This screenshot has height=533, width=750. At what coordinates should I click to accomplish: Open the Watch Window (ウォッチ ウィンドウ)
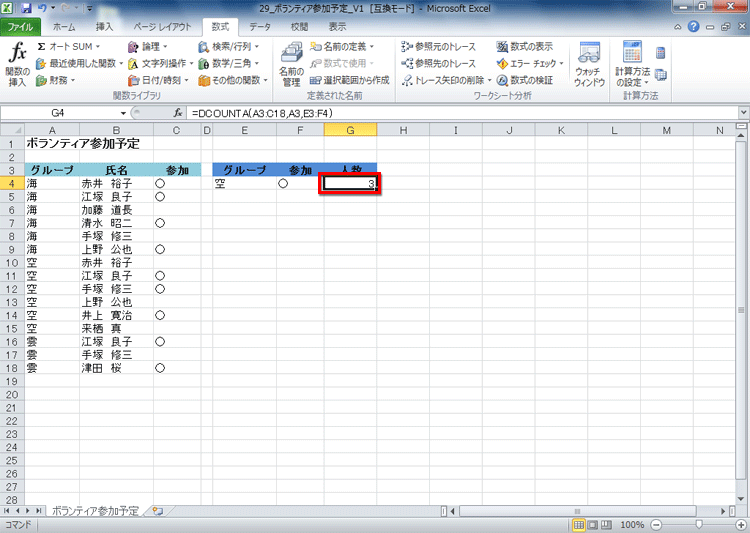tap(589, 65)
